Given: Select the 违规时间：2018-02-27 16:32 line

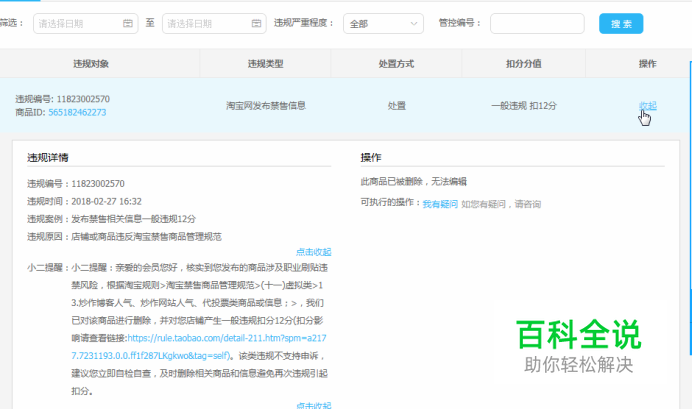Looking at the screenshot, I should pyautogui.click(x=84, y=202).
